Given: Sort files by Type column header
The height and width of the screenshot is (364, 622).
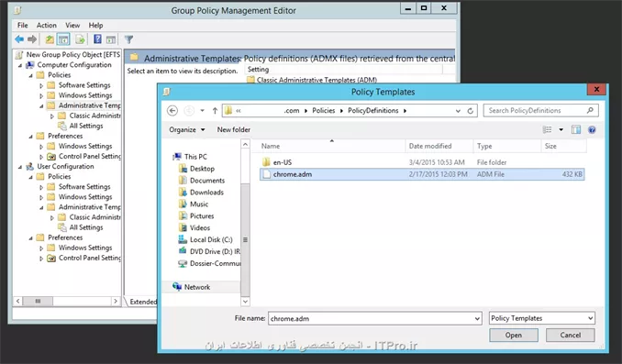Looking at the screenshot, I should pyautogui.click(x=507, y=146).
